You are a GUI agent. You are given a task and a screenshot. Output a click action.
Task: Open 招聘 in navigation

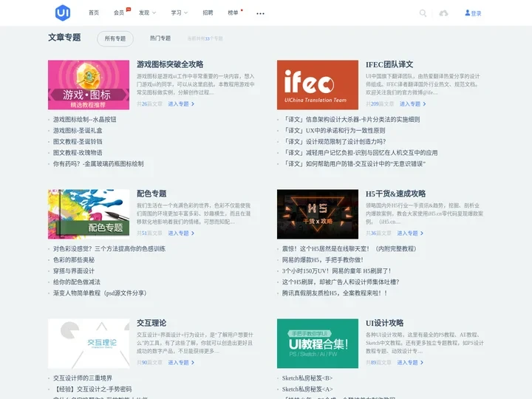[x=208, y=13]
